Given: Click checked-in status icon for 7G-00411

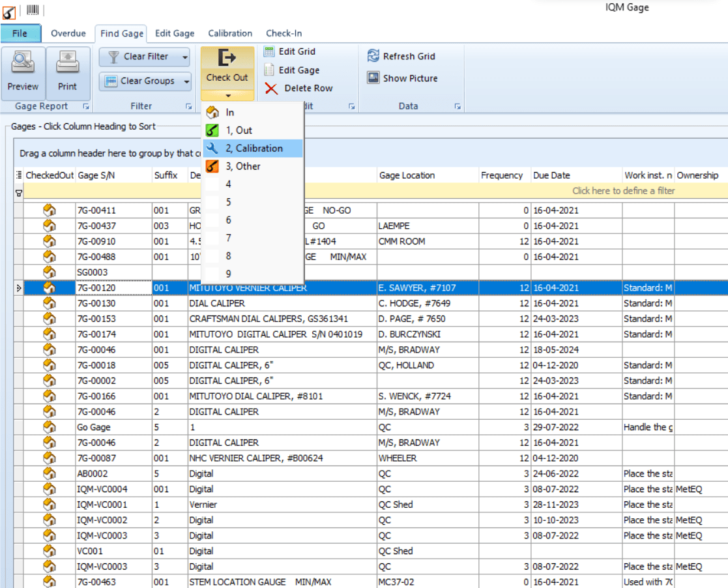Looking at the screenshot, I should point(49,211).
